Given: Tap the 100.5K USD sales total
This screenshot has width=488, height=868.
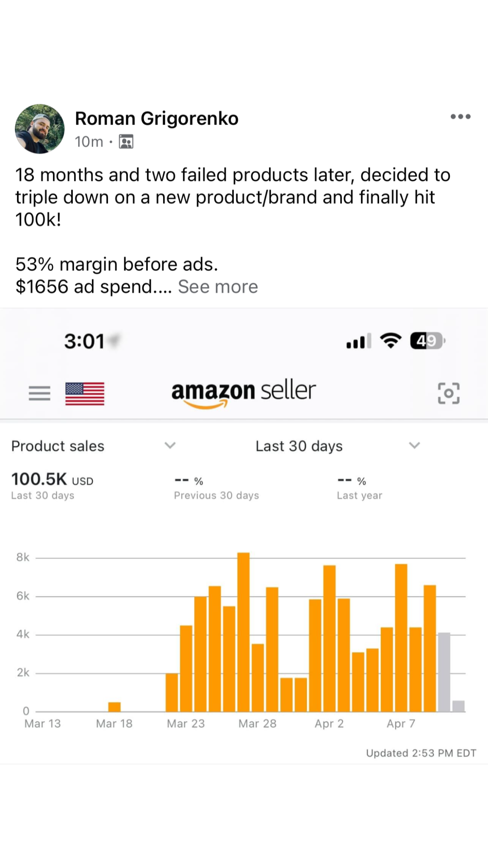Looking at the screenshot, I should (x=52, y=479).
